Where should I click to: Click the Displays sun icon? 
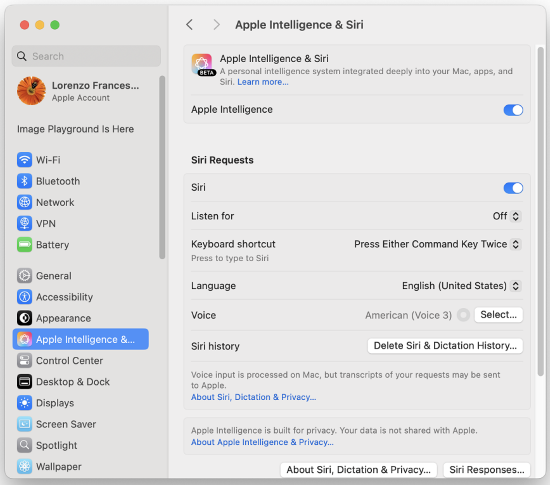click(x=24, y=403)
